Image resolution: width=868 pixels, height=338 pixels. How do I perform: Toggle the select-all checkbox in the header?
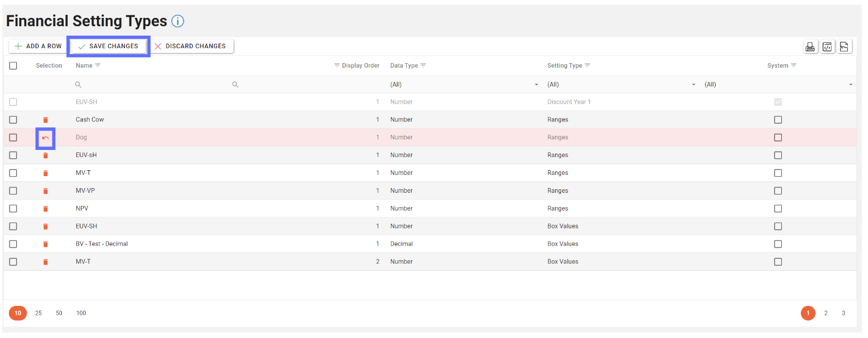click(13, 66)
